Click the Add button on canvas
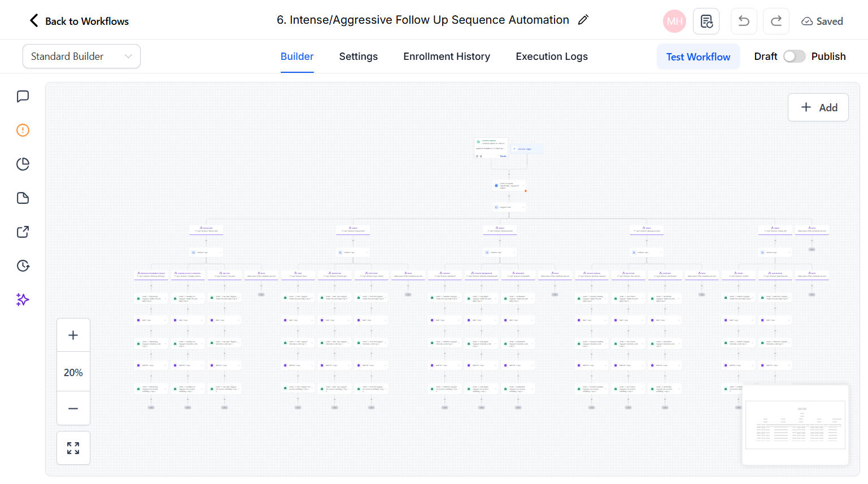The width and height of the screenshot is (868, 484). coord(818,107)
